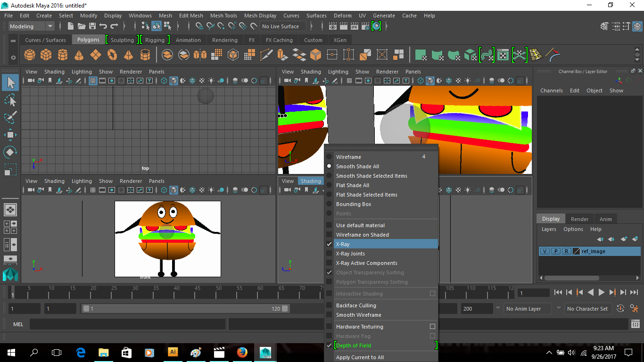The height and width of the screenshot is (362, 644).
Task: Toggle V visibility of ref_image layer
Action: pyautogui.click(x=545, y=251)
